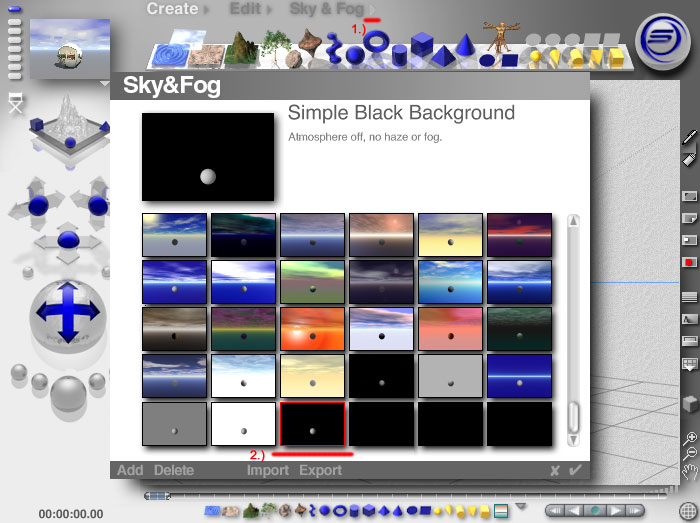Open the selection palette options triangle
This screenshot has width=700, height=523.
[x=519, y=507]
